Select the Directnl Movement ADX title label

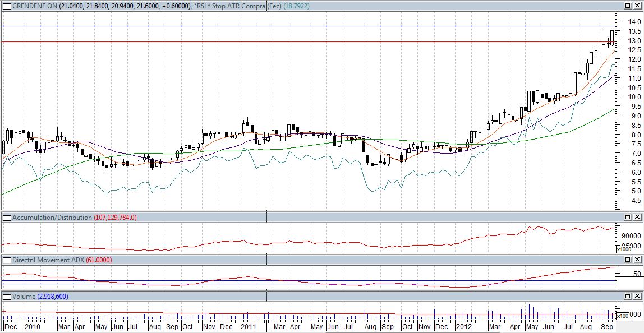tap(48, 260)
